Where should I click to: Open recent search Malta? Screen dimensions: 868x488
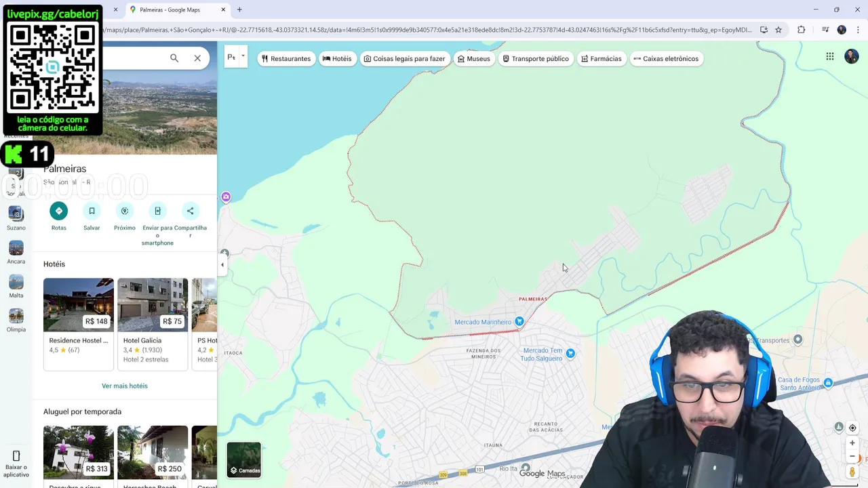(x=16, y=287)
